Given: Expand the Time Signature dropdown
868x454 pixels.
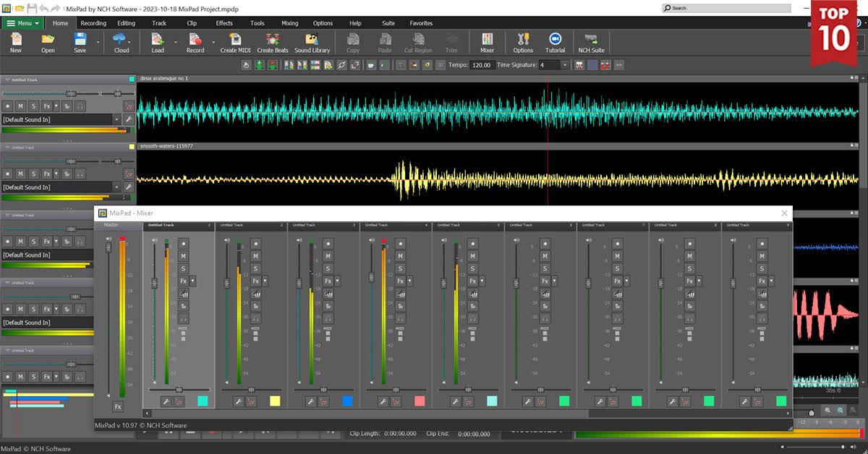Looking at the screenshot, I should coord(564,65).
